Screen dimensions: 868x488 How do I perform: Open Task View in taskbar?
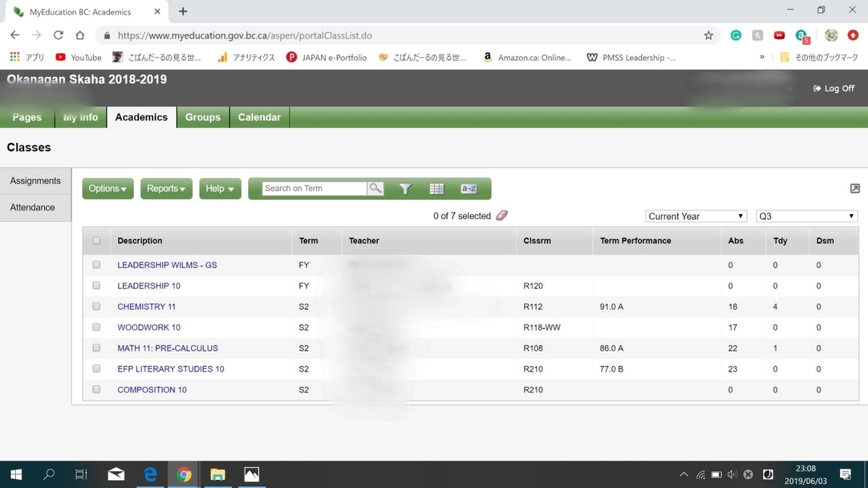pos(82,474)
